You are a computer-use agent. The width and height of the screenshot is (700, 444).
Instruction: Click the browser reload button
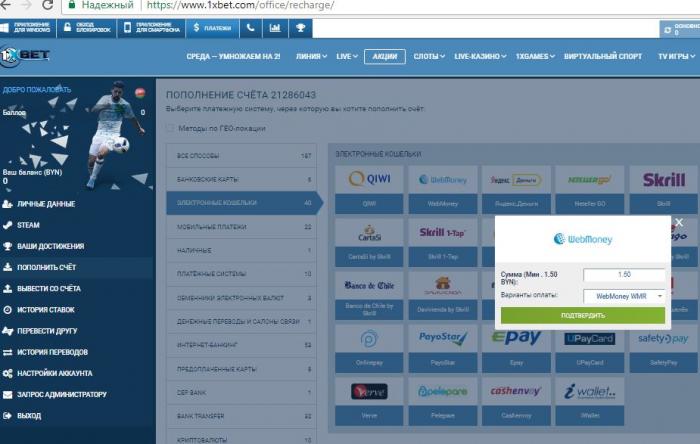[47, 5]
